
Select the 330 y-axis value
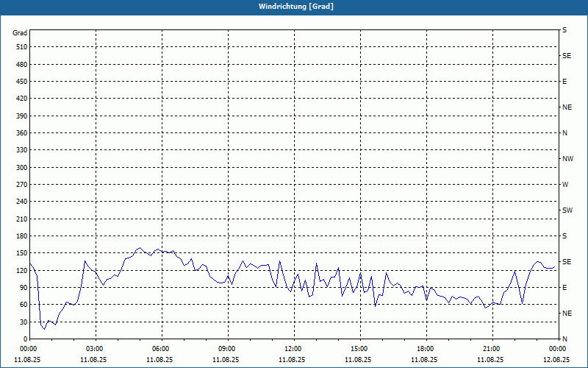(22, 150)
